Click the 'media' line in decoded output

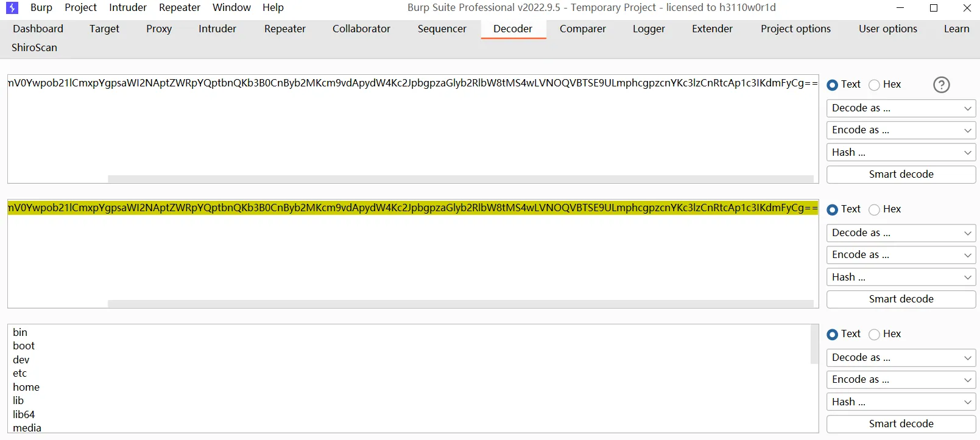tap(27, 428)
